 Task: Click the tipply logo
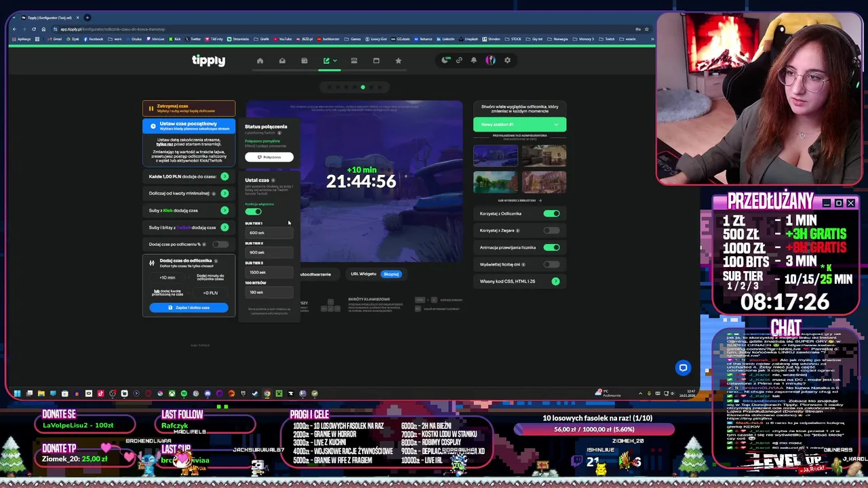(208, 60)
